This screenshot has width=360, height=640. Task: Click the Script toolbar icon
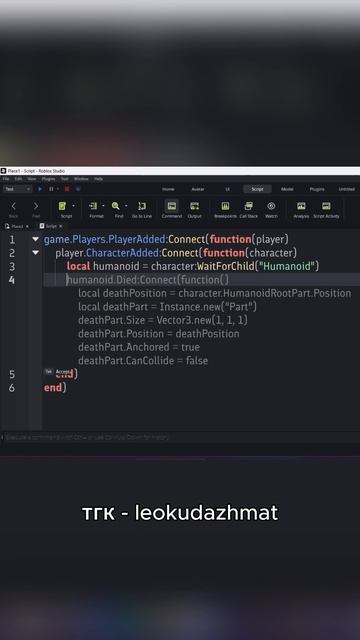coord(62,206)
